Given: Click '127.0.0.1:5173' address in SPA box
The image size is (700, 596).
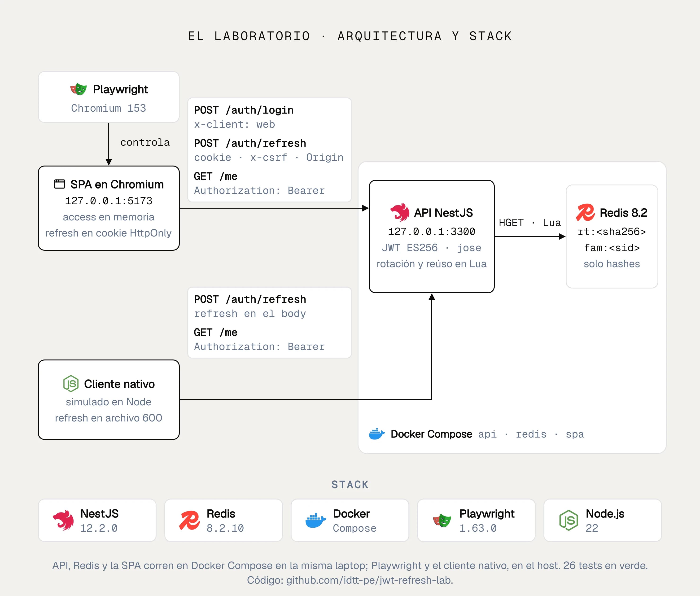Looking at the screenshot, I should [109, 201].
